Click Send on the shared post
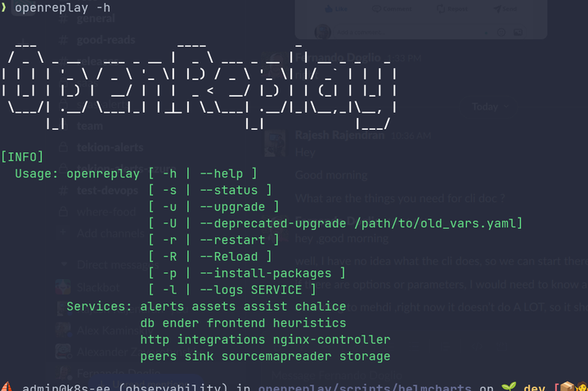Viewport: 588px width, 391px height. [505, 9]
